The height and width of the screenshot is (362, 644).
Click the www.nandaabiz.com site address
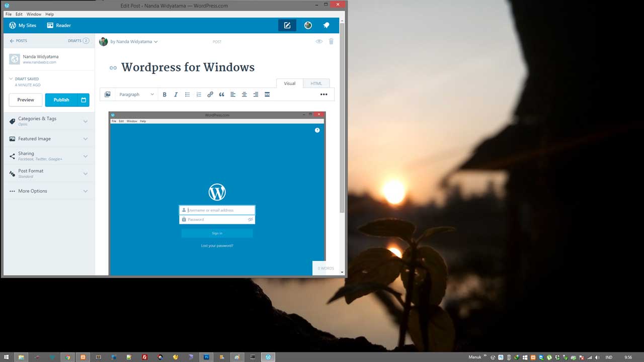coord(39,62)
